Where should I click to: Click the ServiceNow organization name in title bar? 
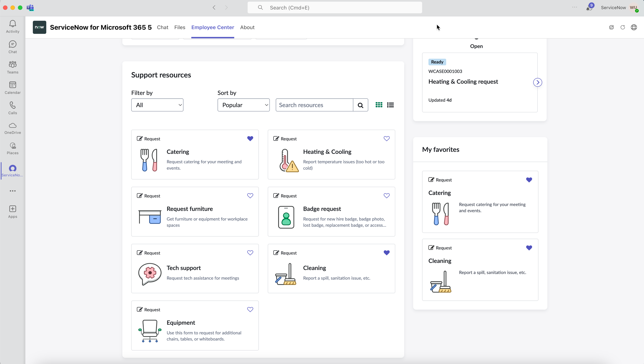point(613,8)
